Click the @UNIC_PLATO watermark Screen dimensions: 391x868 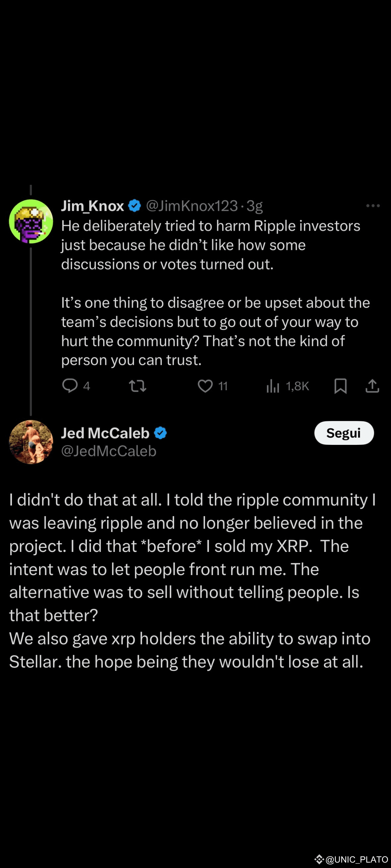pos(357,860)
